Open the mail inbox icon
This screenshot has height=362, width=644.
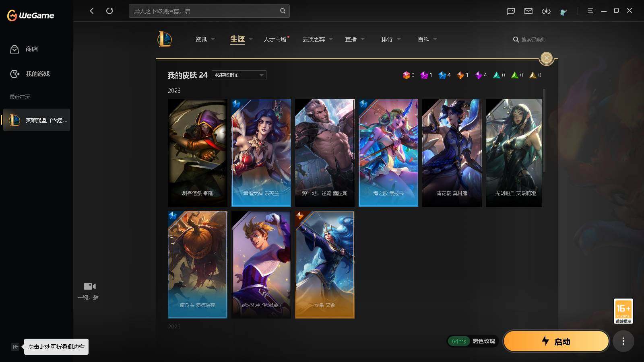tap(528, 11)
